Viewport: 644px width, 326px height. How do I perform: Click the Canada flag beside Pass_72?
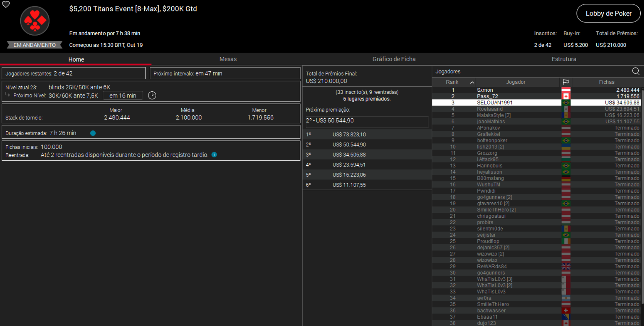click(x=566, y=96)
